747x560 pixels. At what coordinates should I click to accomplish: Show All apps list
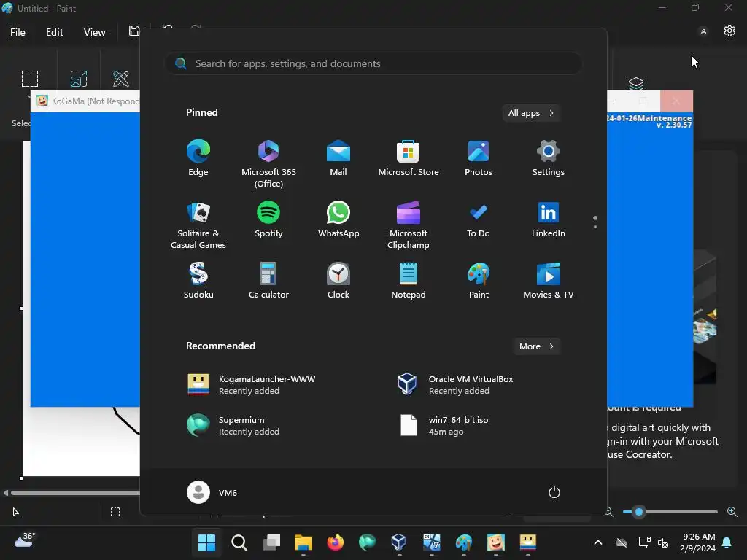pos(531,113)
